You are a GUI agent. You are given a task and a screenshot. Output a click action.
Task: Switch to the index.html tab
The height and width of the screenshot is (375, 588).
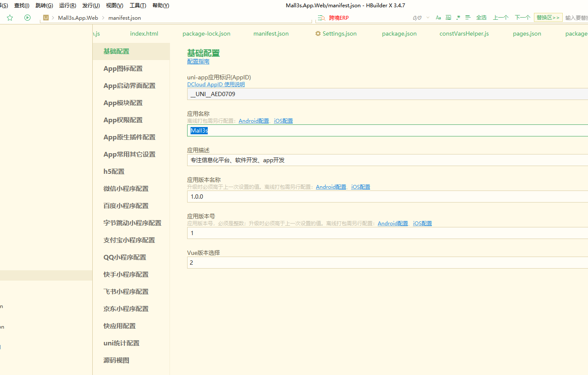144,33
